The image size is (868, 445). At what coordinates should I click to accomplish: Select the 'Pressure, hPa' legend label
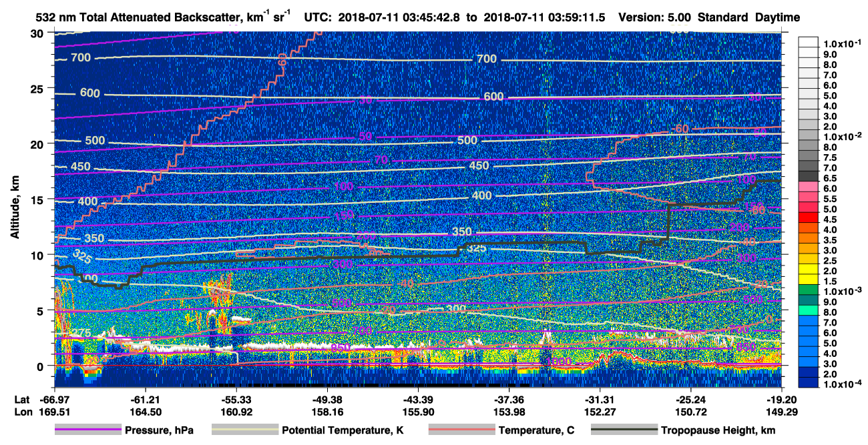[159, 430]
